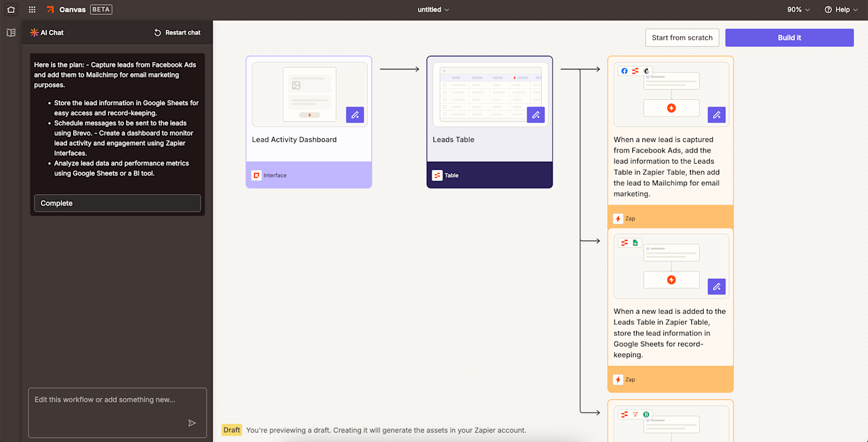
Task: Click Zap icon under Google Sheets step
Action: pos(618,379)
